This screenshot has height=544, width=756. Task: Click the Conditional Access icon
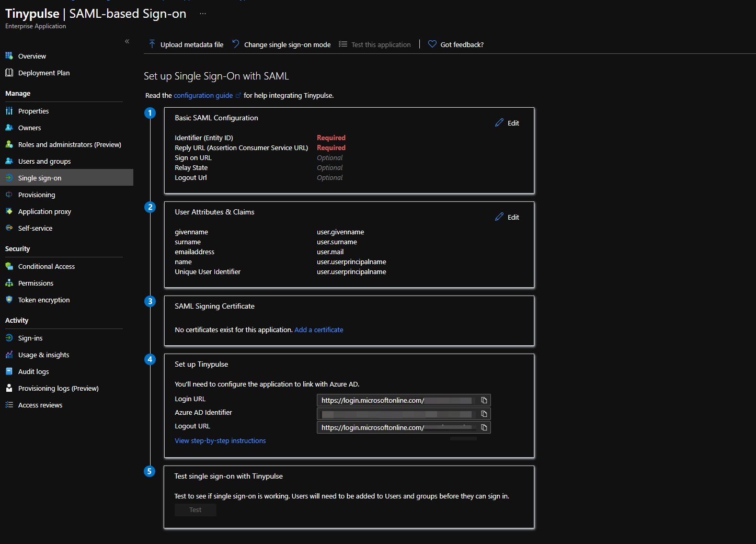[9, 266]
